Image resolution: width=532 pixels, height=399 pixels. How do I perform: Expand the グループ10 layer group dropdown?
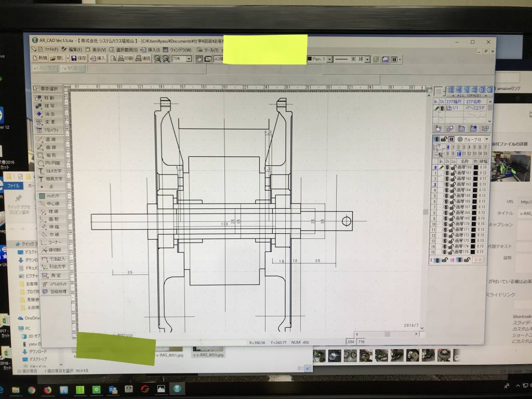coord(487,139)
